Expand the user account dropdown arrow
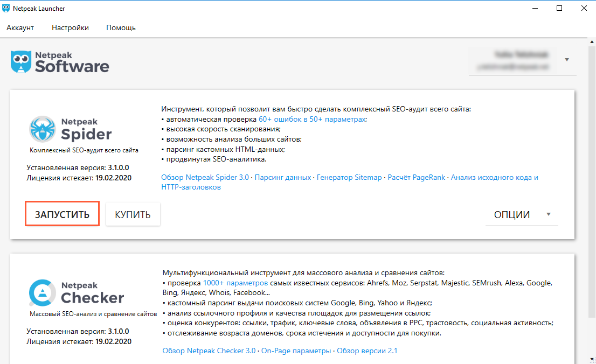The image size is (596, 364). pyautogui.click(x=567, y=60)
